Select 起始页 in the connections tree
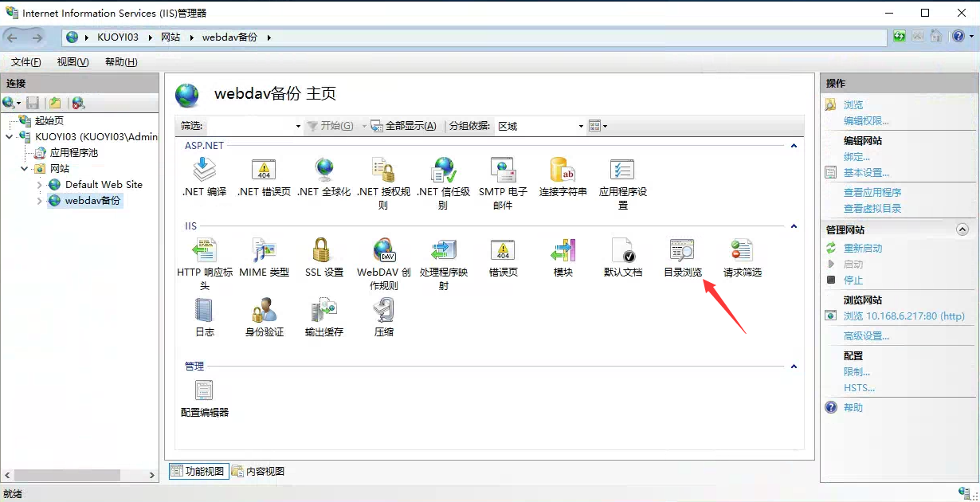 pos(49,121)
